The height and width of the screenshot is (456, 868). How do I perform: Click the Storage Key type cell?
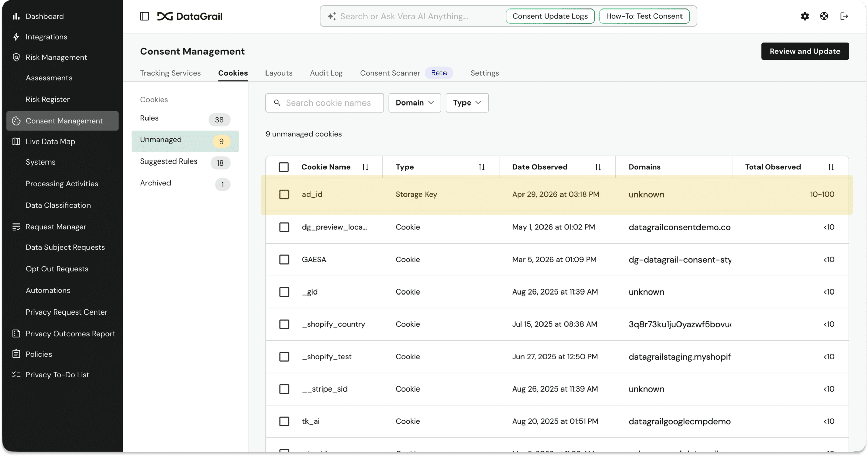click(x=416, y=194)
